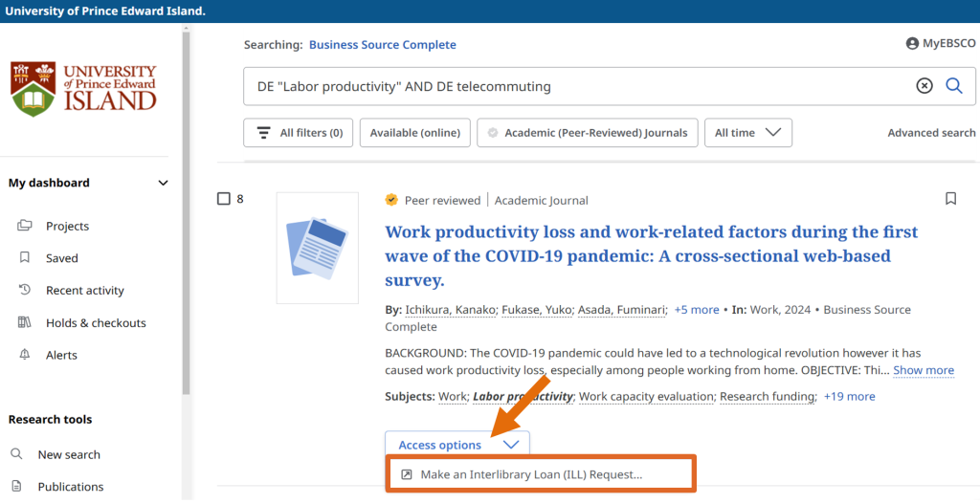Viewport: 980px width, 504px height.
Task: Click the University of Prince Edward Island banner text
Action: click(x=105, y=11)
